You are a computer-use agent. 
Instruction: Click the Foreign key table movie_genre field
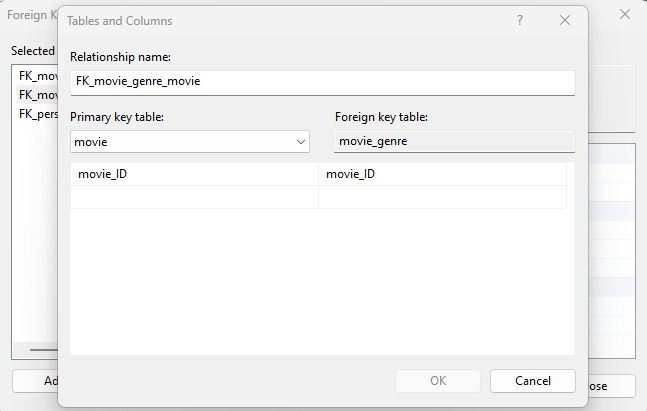(454, 142)
